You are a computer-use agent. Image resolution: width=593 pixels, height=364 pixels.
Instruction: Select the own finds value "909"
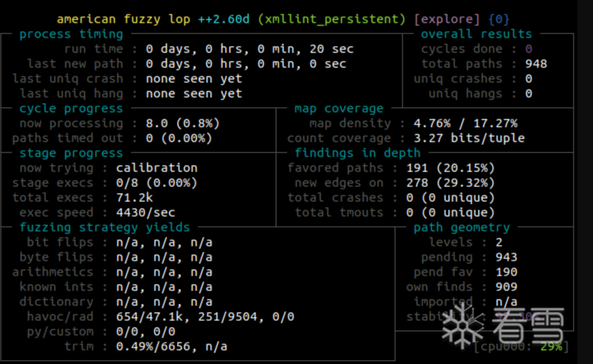506,287
